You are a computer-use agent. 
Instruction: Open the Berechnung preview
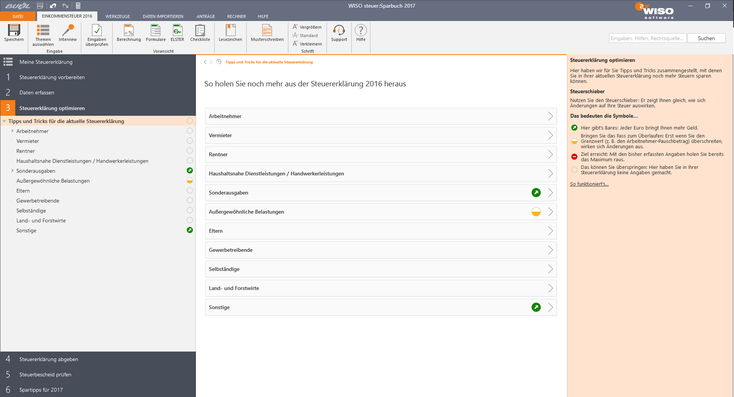(129, 33)
